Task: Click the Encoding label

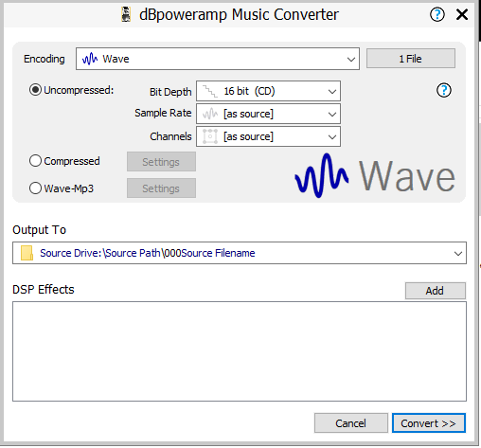Action: click(x=45, y=59)
